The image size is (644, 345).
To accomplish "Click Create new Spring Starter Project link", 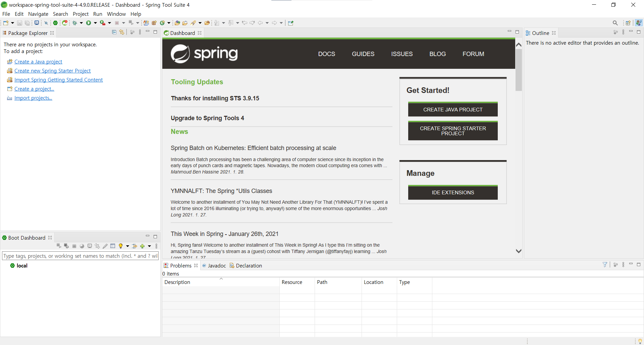I will click(52, 71).
